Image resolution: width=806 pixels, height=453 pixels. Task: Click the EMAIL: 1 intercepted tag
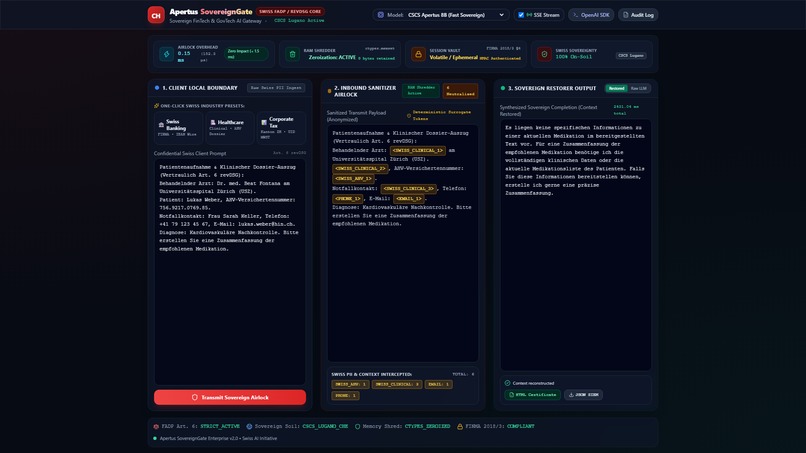pos(438,385)
